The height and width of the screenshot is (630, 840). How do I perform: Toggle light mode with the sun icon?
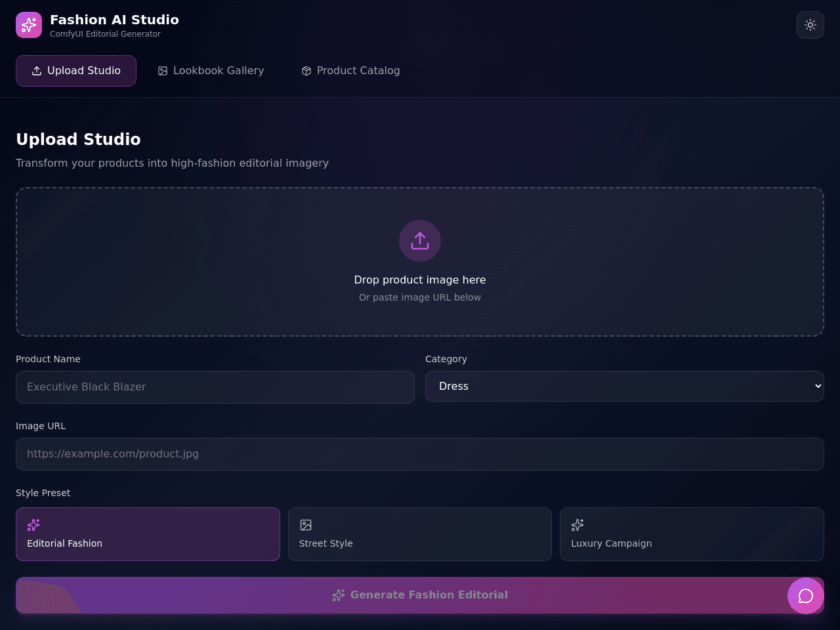[x=810, y=25]
